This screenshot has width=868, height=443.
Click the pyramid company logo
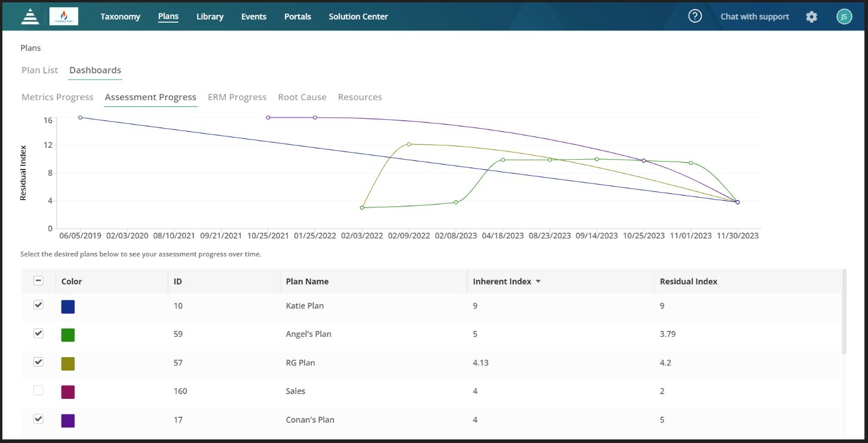pos(29,16)
